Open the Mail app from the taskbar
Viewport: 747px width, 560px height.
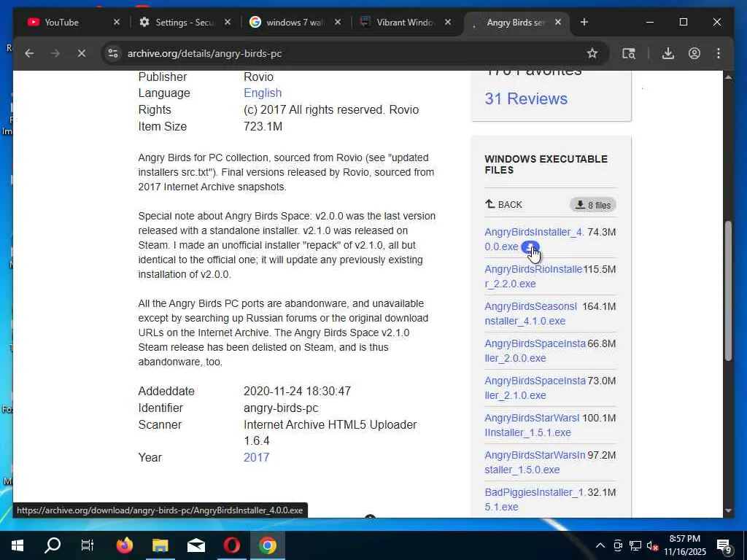click(196, 545)
